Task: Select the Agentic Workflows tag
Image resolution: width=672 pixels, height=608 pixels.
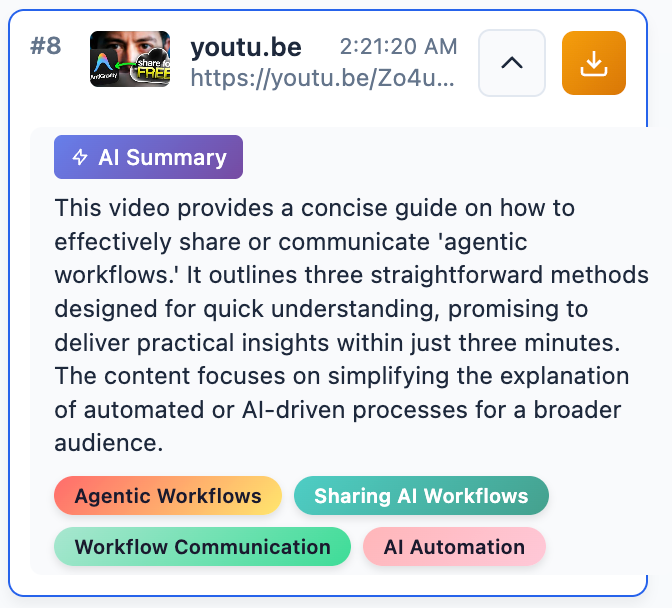Action: tap(168, 496)
